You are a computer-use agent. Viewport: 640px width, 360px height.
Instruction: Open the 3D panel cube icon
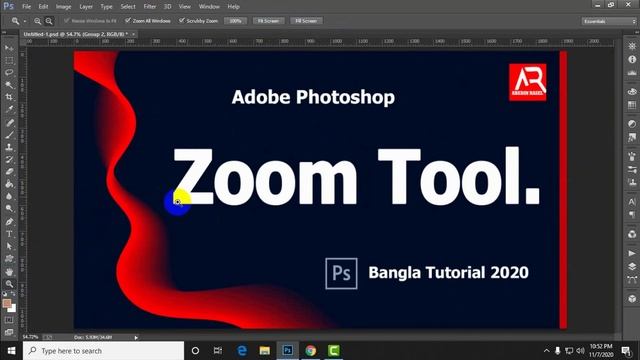tap(632, 299)
